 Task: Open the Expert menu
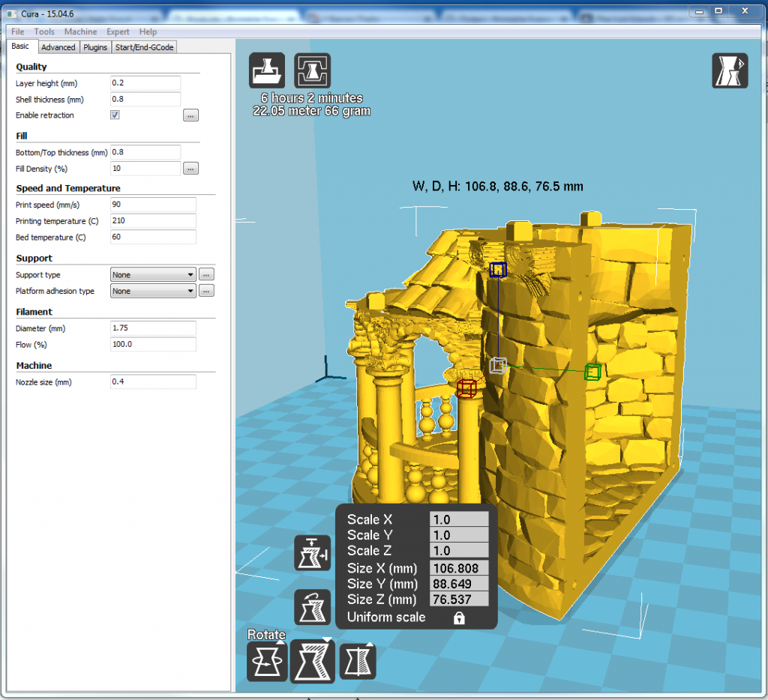pyautogui.click(x=118, y=31)
